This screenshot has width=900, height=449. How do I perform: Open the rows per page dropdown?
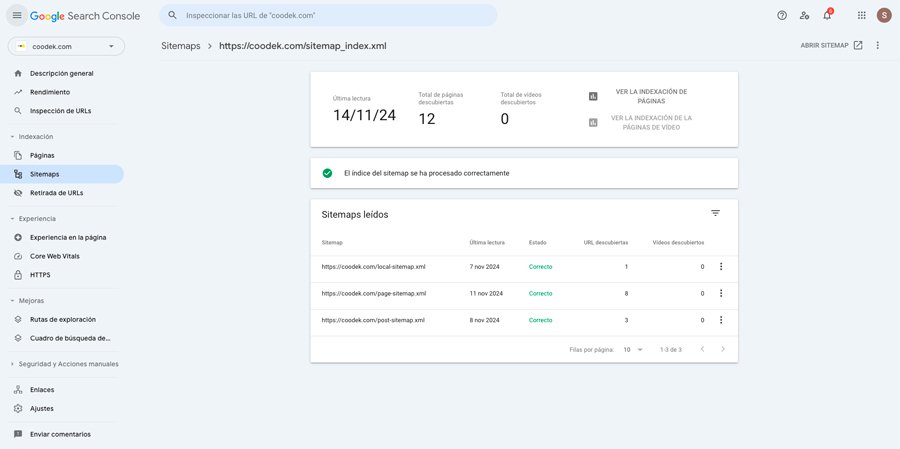633,349
